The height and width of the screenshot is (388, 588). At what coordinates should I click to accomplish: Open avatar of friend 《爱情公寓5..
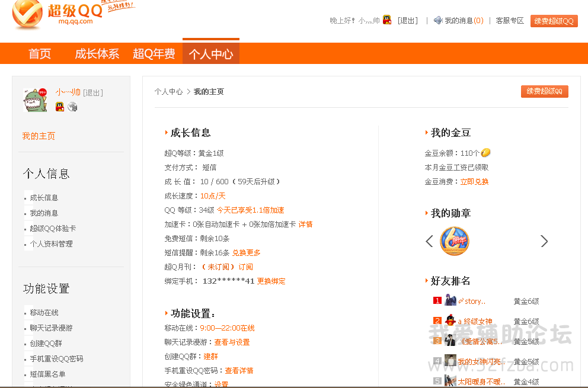(450, 341)
